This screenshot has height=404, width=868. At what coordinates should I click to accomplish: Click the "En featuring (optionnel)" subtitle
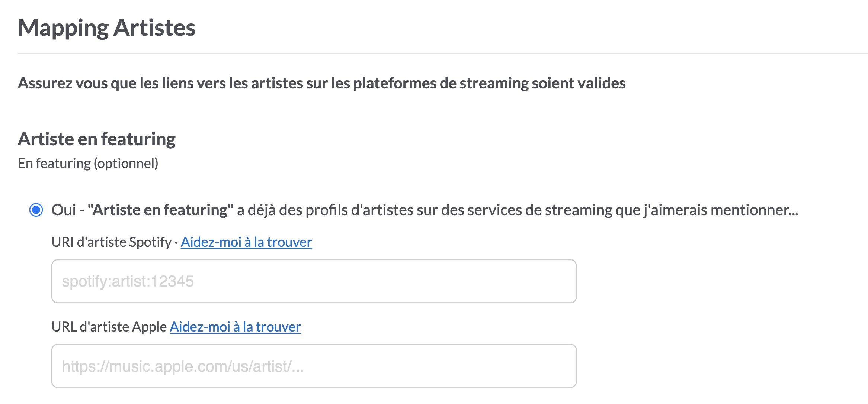click(x=88, y=164)
